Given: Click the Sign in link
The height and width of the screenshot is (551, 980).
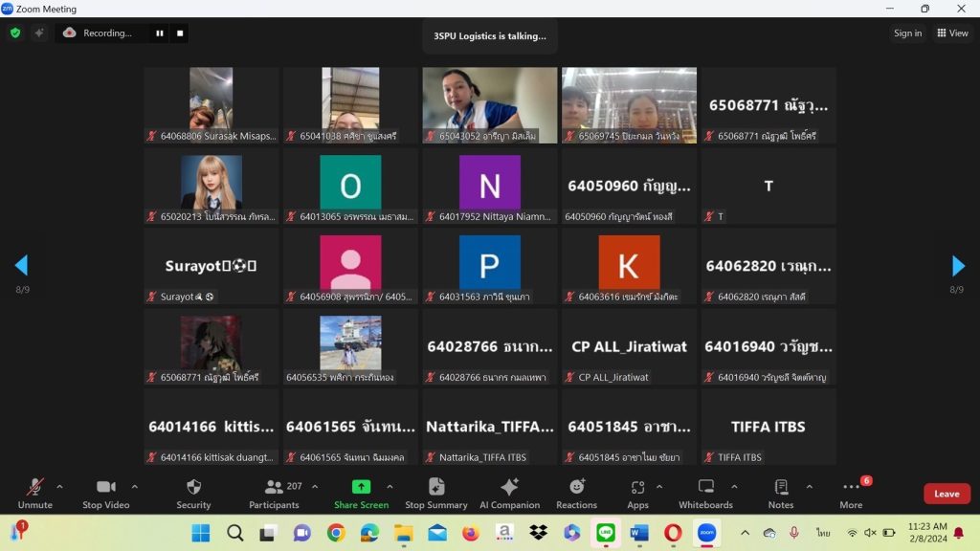Looking at the screenshot, I should [907, 33].
